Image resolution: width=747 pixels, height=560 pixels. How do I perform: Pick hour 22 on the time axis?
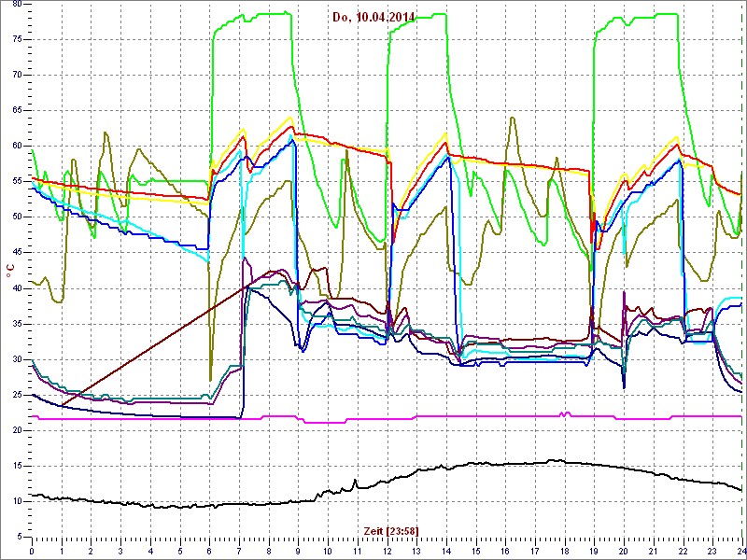[684, 552]
